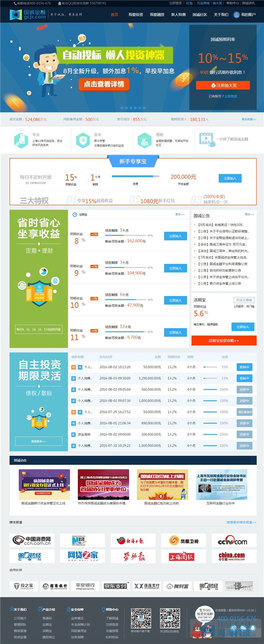Image resolution: width=264 pixels, height=644 pixels.
Task: Open the 国诚金融银行资金存管正式上线 news thumbnail
Action: pos(44,484)
